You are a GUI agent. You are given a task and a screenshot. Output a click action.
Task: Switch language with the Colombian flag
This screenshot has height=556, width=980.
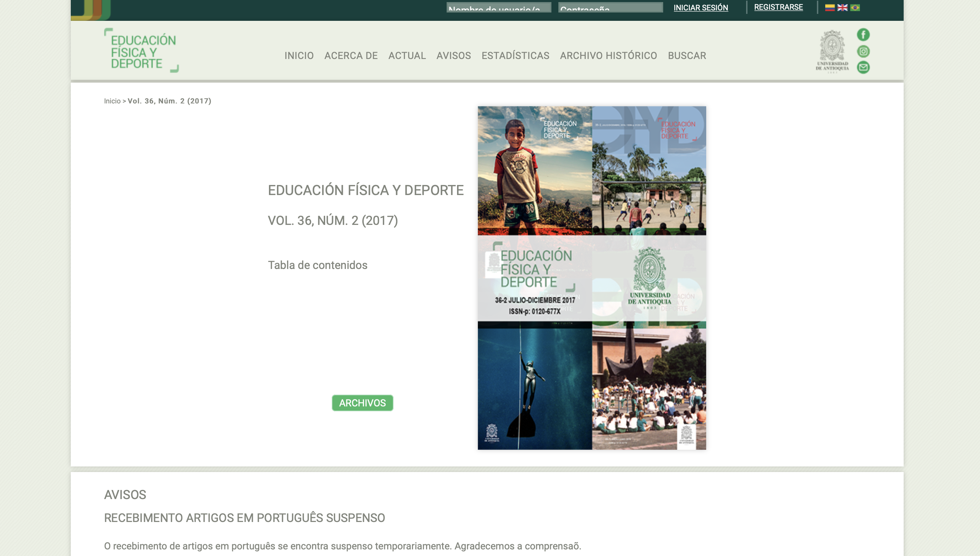(x=830, y=8)
